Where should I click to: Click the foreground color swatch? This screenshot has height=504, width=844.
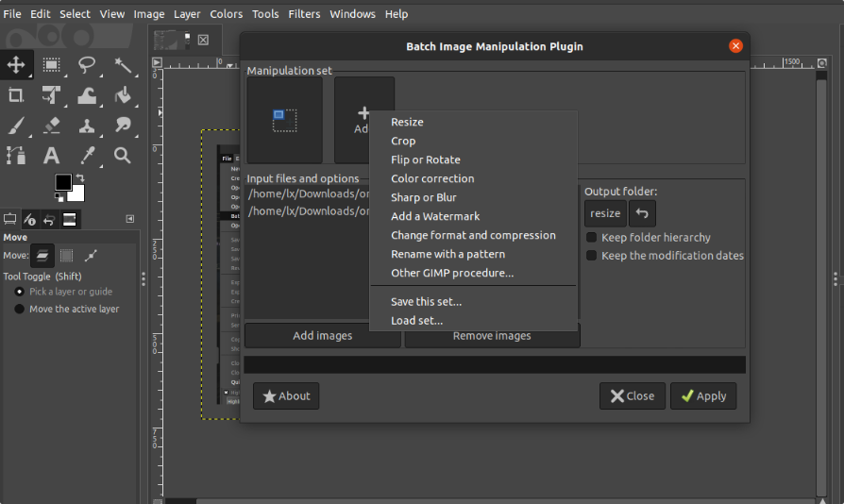coord(62,182)
